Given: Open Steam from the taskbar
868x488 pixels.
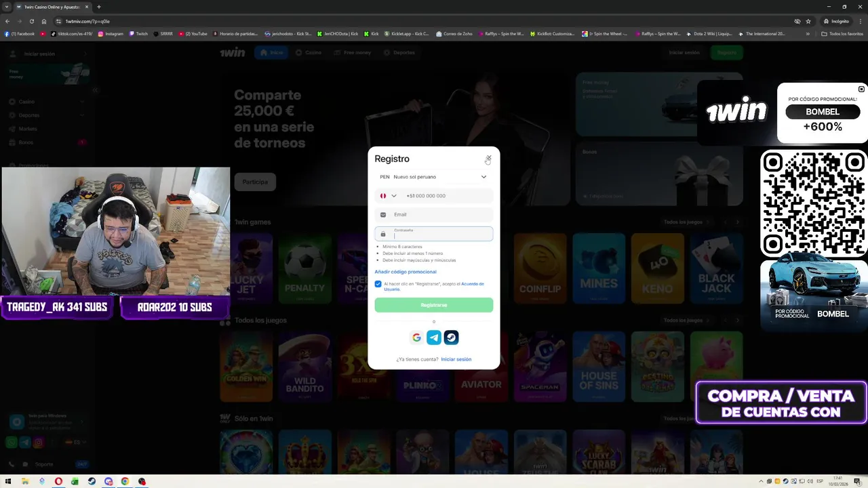Looking at the screenshot, I should click(x=92, y=481).
